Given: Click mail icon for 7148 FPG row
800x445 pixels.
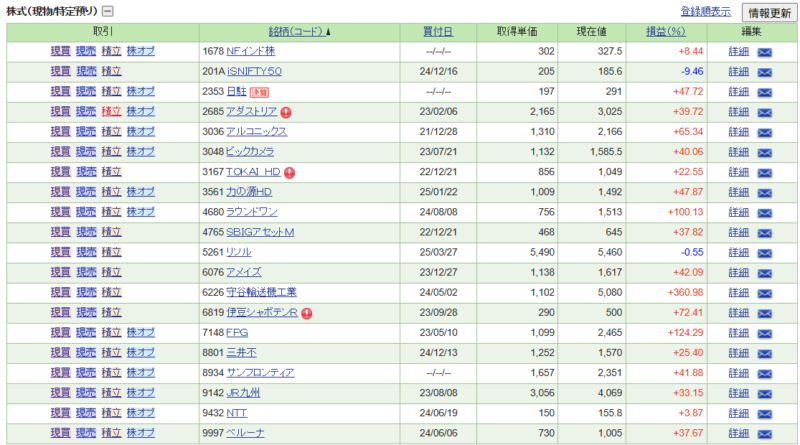Looking at the screenshot, I should (x=764, y=334).
